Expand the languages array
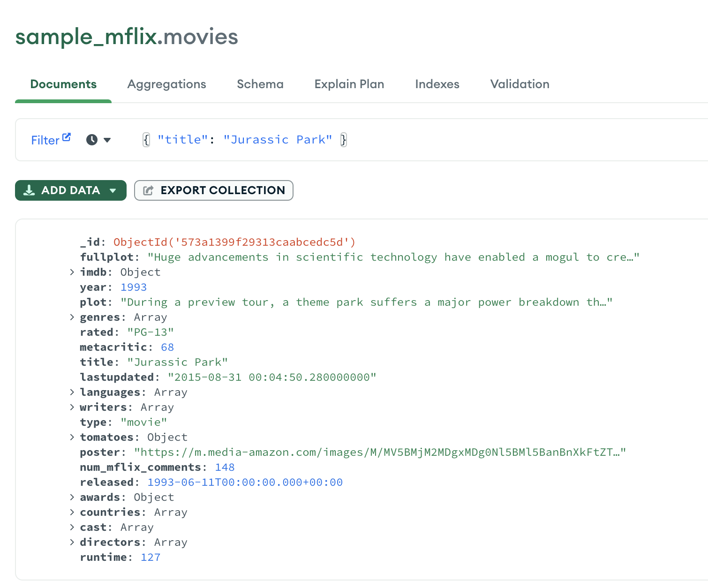The height and width of the screenshot is (588, 708). point(72,392)
